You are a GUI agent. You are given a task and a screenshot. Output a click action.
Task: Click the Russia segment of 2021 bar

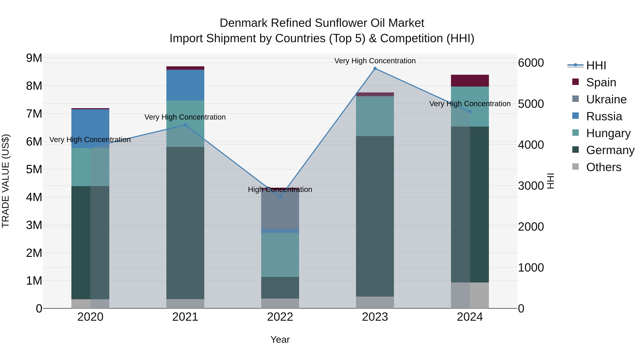[x=185, y=85]
